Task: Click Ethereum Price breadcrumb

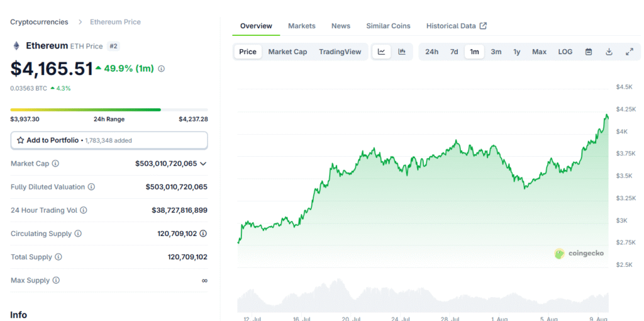Action: [x=116, y=22]
